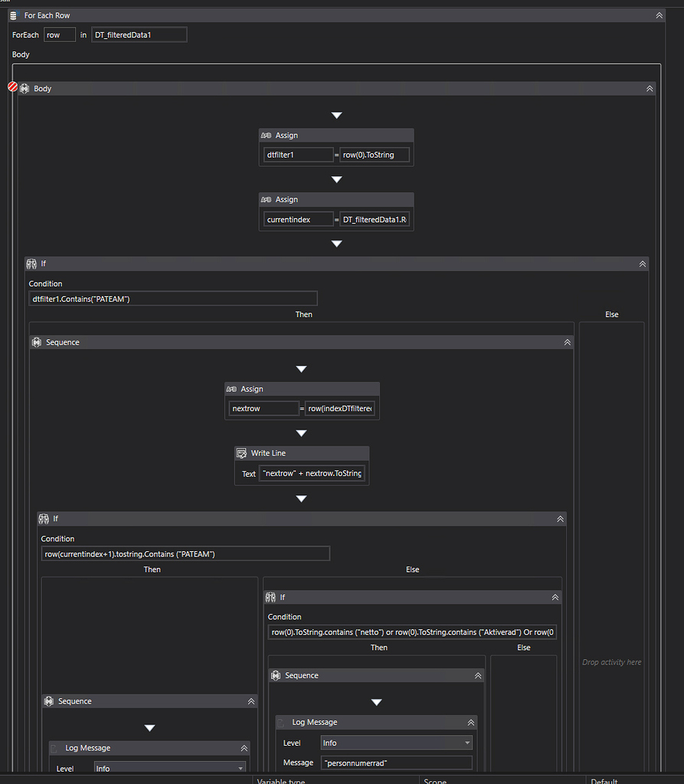
Task: Collapse the Body container using its chevron
Action: click(648, 88)
